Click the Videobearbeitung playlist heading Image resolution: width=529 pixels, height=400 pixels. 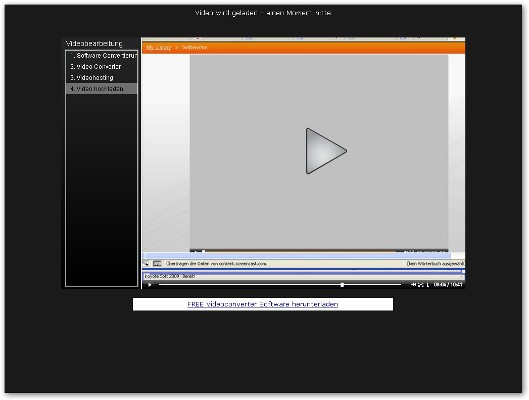click(x=94, y=44)
